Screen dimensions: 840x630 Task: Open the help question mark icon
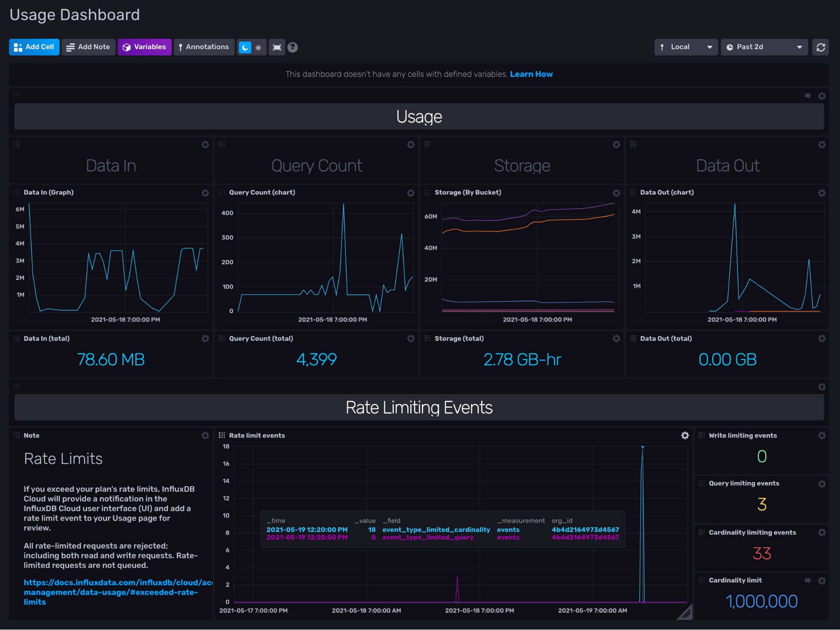tap(292, 47)
